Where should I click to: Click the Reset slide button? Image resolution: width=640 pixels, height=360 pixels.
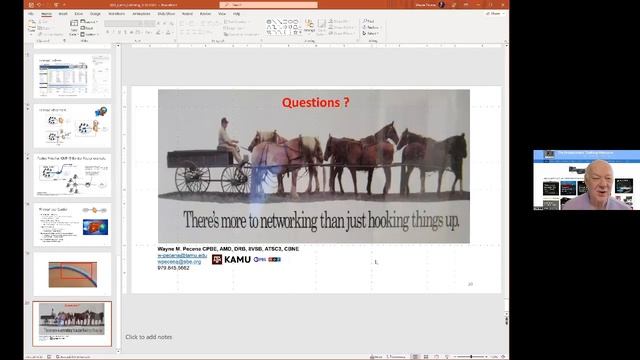87,28
